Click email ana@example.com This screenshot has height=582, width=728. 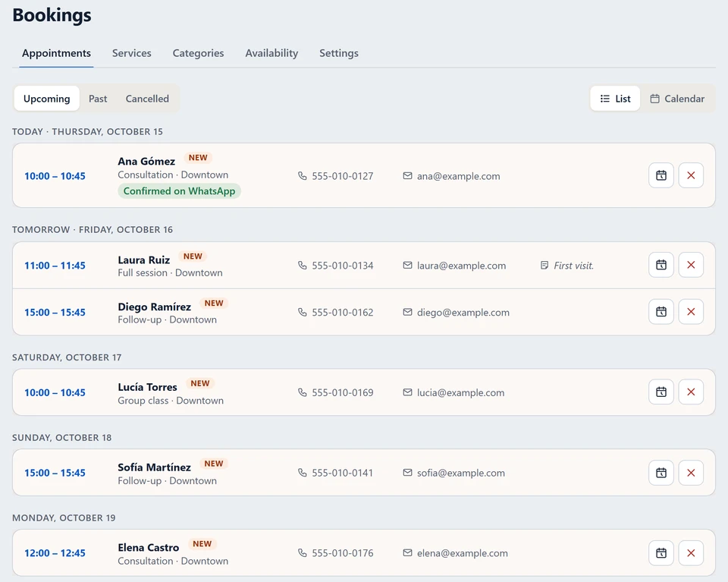(x=458, y=176)
